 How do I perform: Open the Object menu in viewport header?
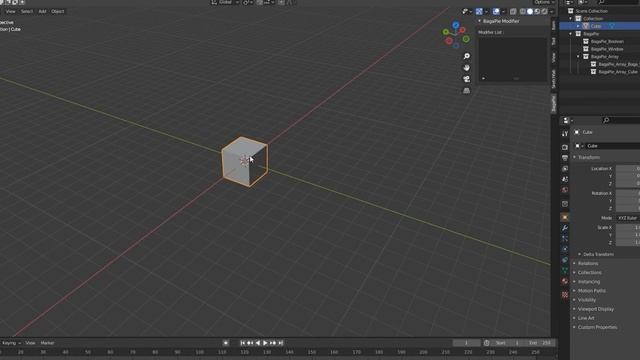[x=58, y=11]
